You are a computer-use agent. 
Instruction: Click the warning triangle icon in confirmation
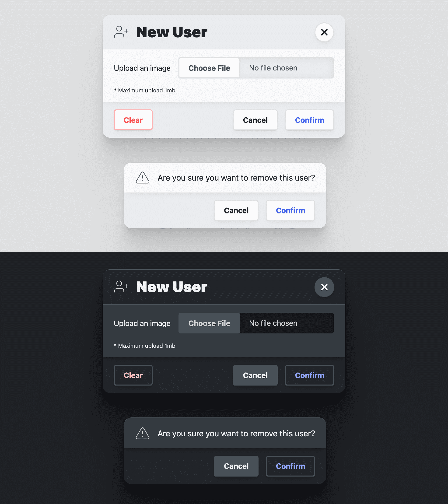pos(143,178)
